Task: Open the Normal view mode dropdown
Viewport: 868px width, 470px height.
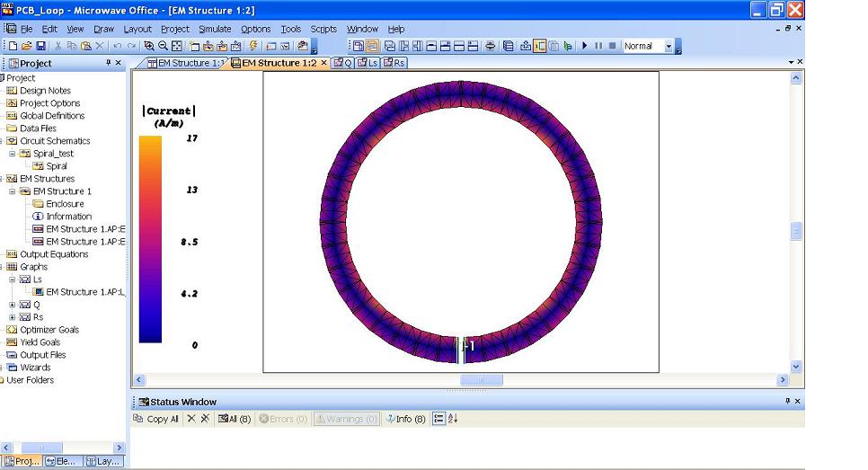Action: (x=669, y=46)
